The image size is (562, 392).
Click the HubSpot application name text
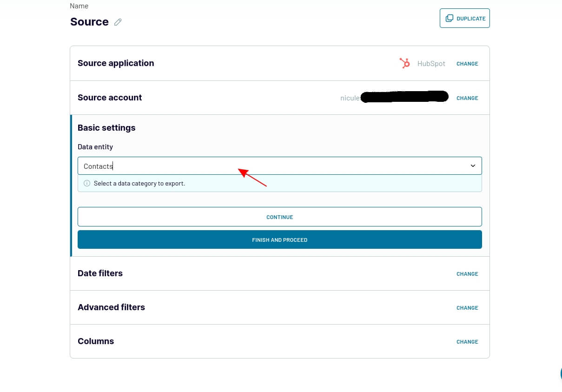431,64
